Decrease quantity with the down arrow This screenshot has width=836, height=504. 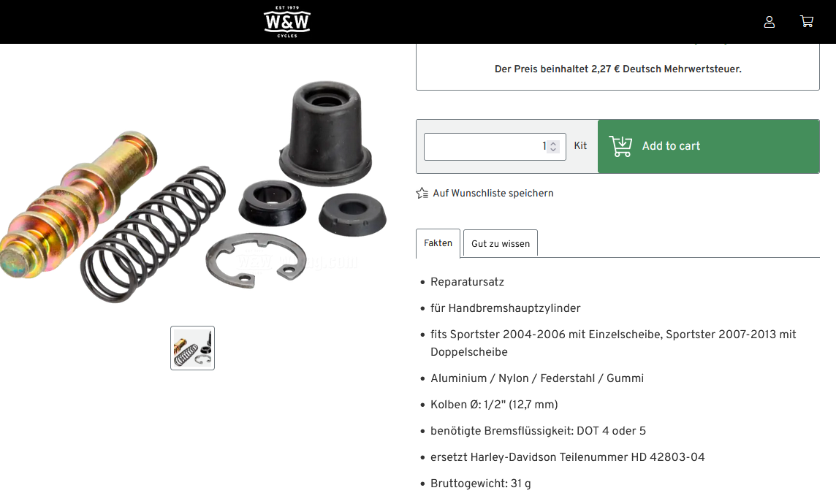pos(553,150)
